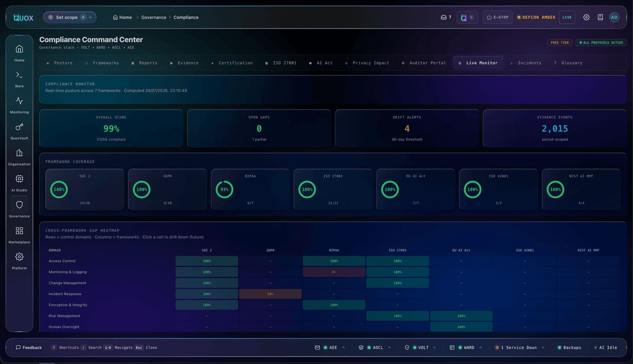The height and width of the screenshot is (364, 633).
Task: Click the Drift Alerts card showing 4
Action: 407,128
